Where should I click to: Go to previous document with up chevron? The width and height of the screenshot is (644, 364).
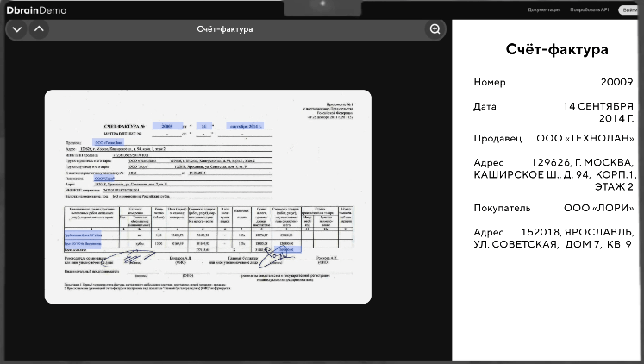pyautogui.click(x=39, y=29)
